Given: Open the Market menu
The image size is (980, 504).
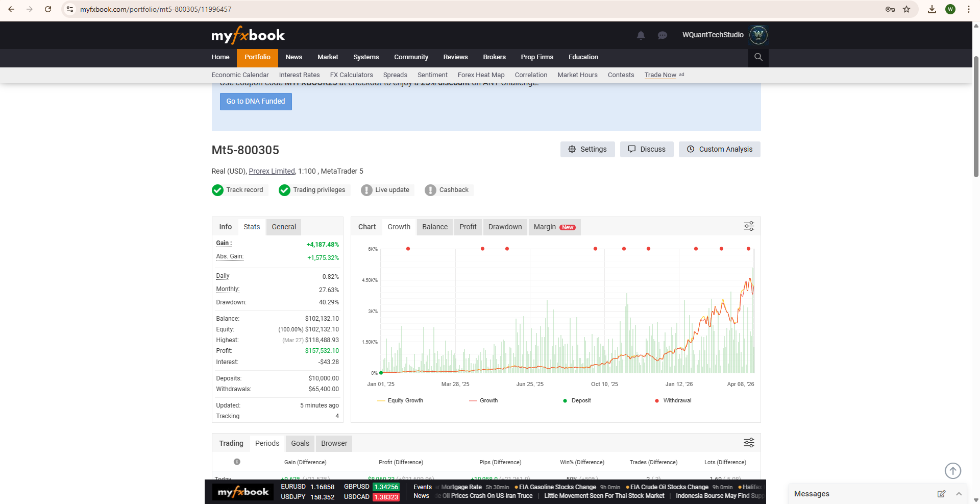Looking at the screenshot, I should 328,57.
